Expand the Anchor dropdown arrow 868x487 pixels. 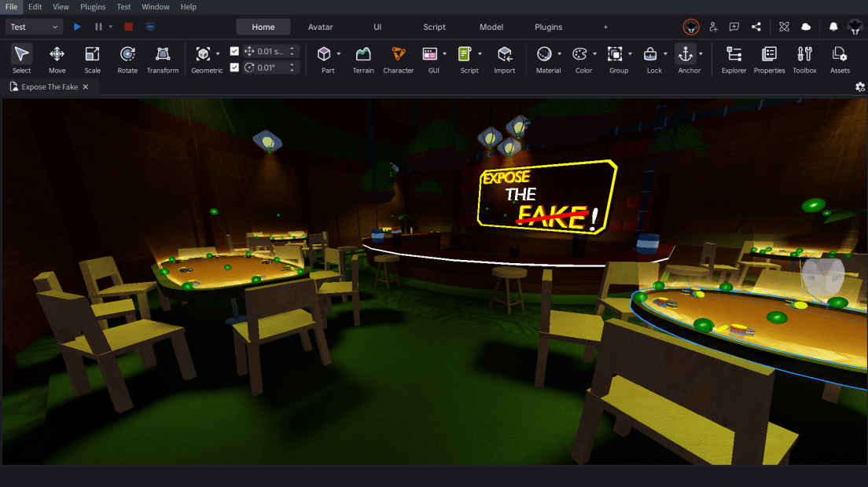701,54
